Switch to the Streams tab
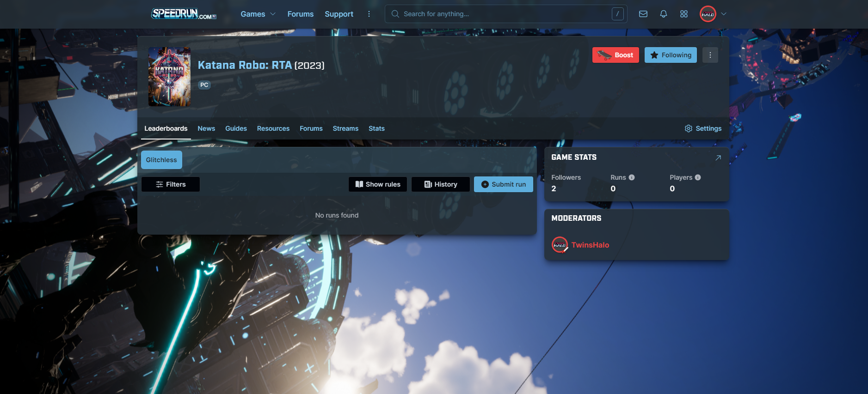This screenshot has height=394, width=868. [345, 128]
